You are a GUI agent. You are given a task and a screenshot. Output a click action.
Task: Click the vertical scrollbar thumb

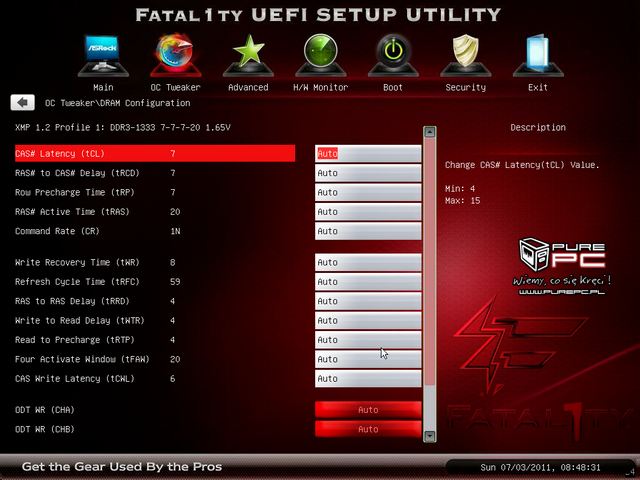[429, 262]
